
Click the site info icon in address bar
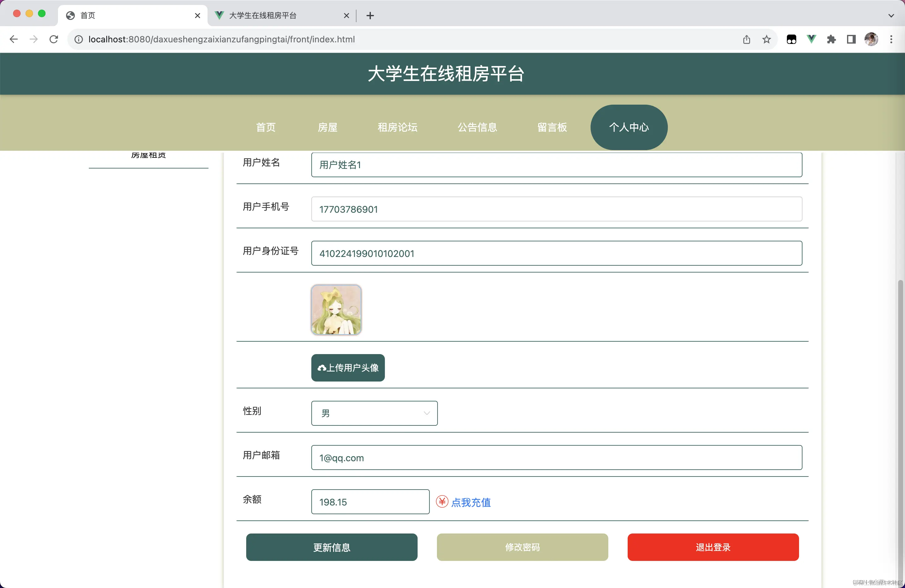(78, 39)
